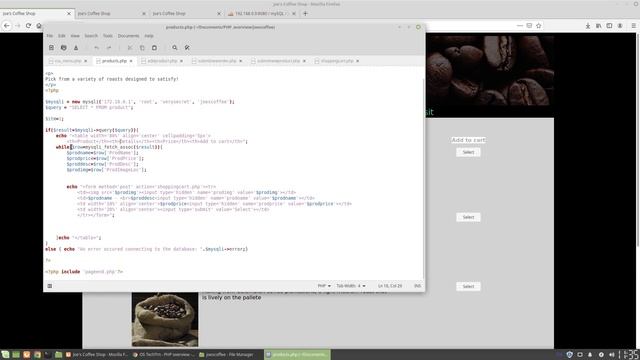Open File menu in text editor
640x360 pixels.
click(50, 36)
